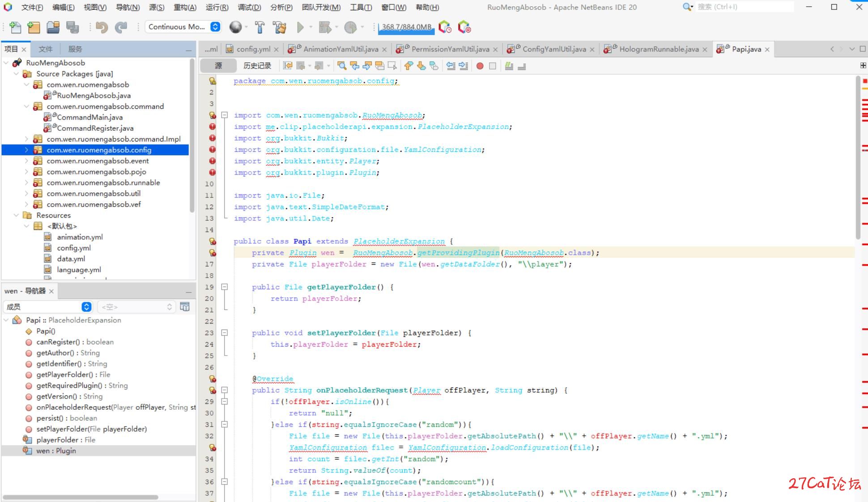The image size is (868, 502).
Task: Click the 搜索 (Ctrl+I) search field
Action: (x=745, y=7)
